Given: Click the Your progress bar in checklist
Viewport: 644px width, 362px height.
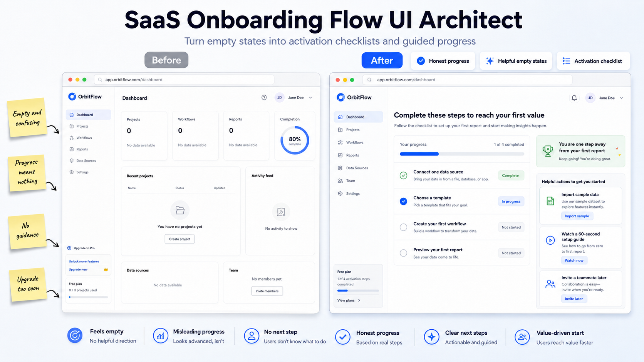Looking at the screenshot, I should tap(462, 154).
